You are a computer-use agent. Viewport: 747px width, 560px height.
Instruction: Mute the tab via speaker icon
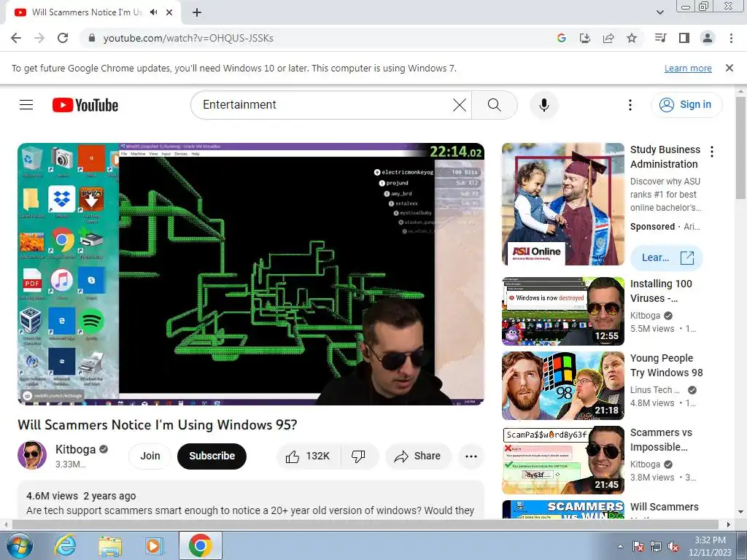click(x=153, y=12)
